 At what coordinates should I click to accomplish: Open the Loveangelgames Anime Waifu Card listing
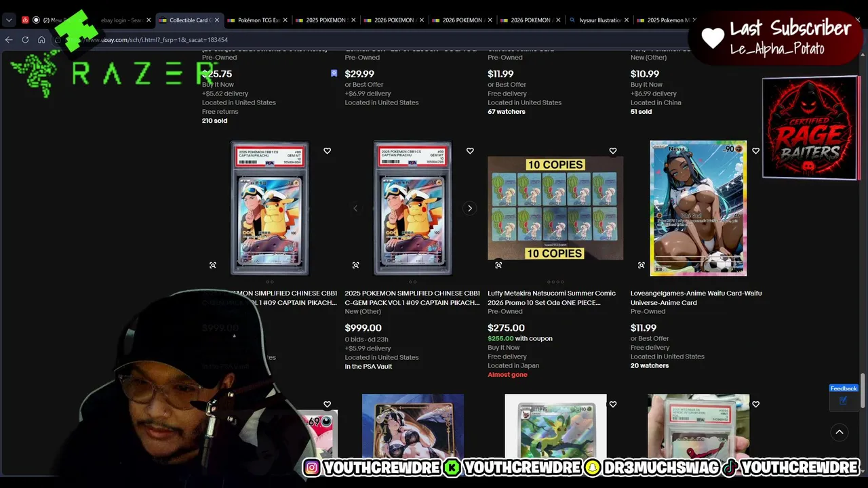click(x=696, y=298)
